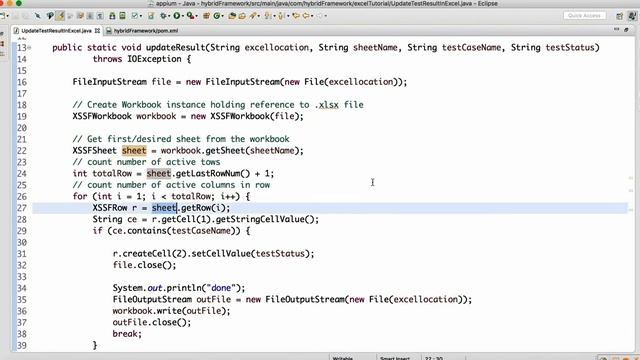Click the Debug gear icon in toolbar
Image resolution: width=640 pixels, height=360 pixels.
pos(163,16)
